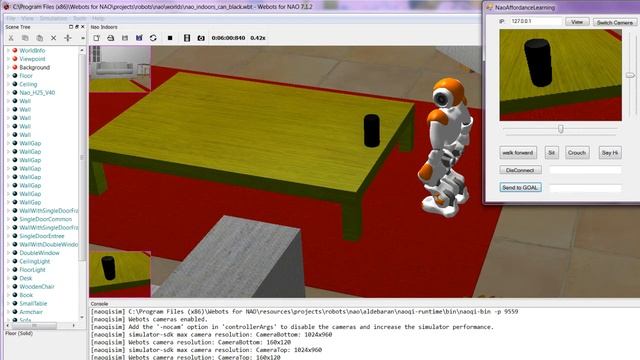Click the red Viewpoint node icon
The image size is (640, 360).
[15, 59]
